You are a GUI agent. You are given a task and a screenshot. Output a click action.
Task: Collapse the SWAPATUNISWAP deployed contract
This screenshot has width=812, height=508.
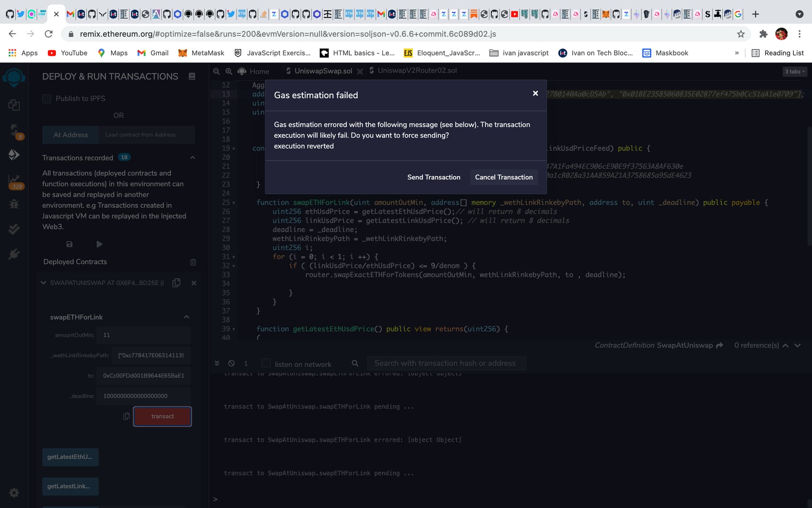(x=43, y=283)
